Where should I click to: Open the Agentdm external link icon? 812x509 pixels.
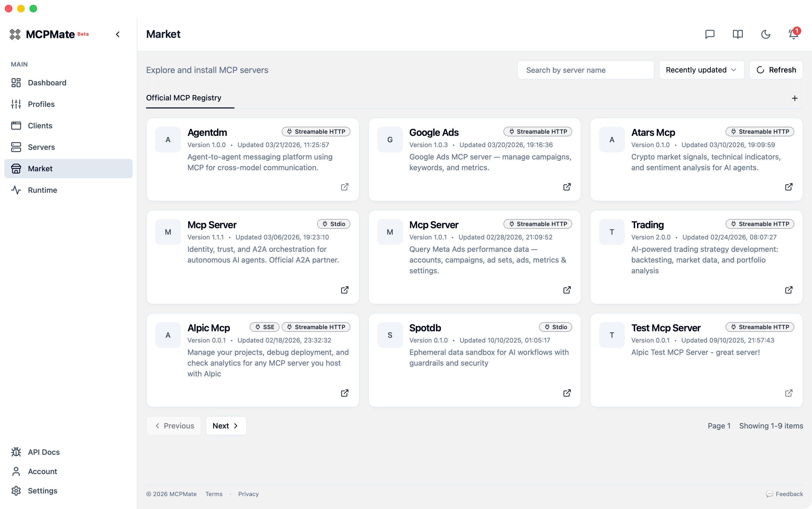click(x=345, y=187)
